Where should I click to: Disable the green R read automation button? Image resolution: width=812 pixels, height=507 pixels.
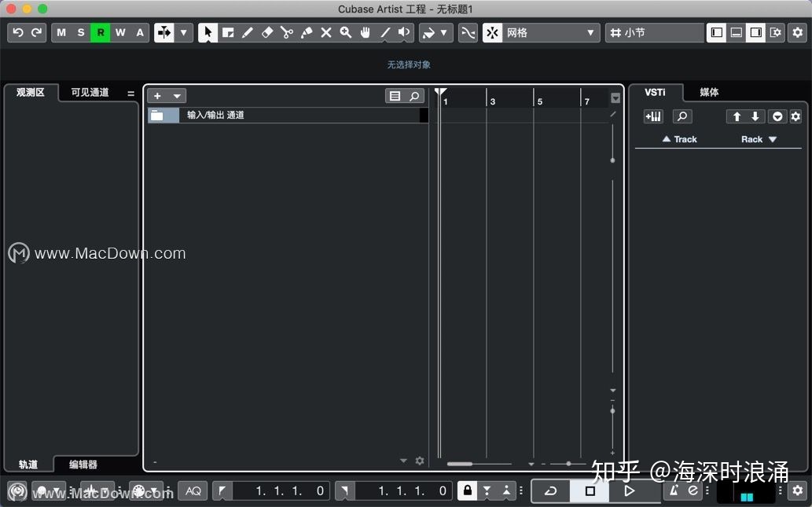click(x=101, y=33)
